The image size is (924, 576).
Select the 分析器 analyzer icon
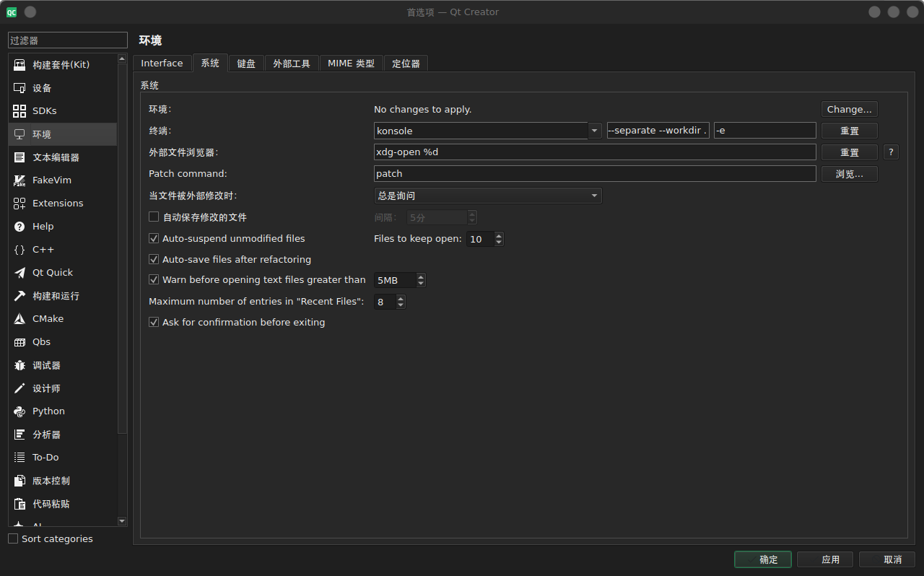click(x=19, y=435)
